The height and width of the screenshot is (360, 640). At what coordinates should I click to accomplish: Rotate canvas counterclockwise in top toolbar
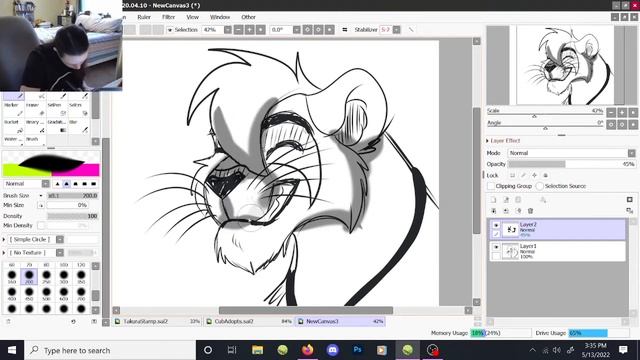[307, 30]
